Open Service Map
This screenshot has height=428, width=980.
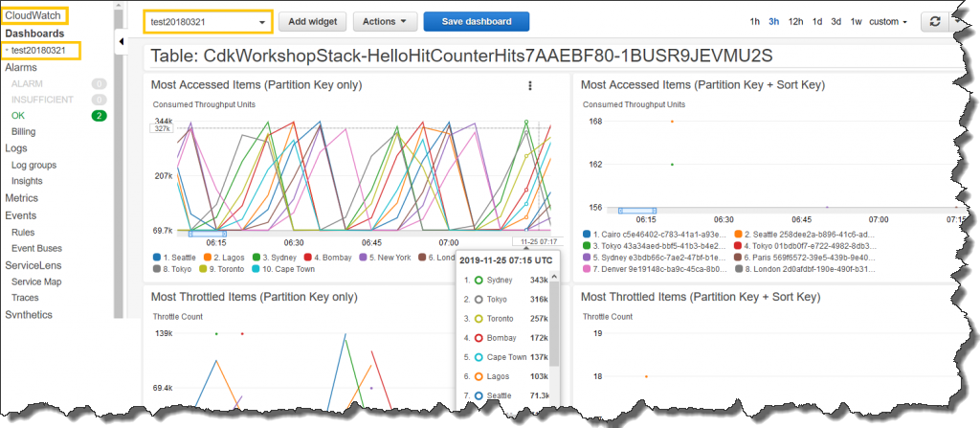36,282
